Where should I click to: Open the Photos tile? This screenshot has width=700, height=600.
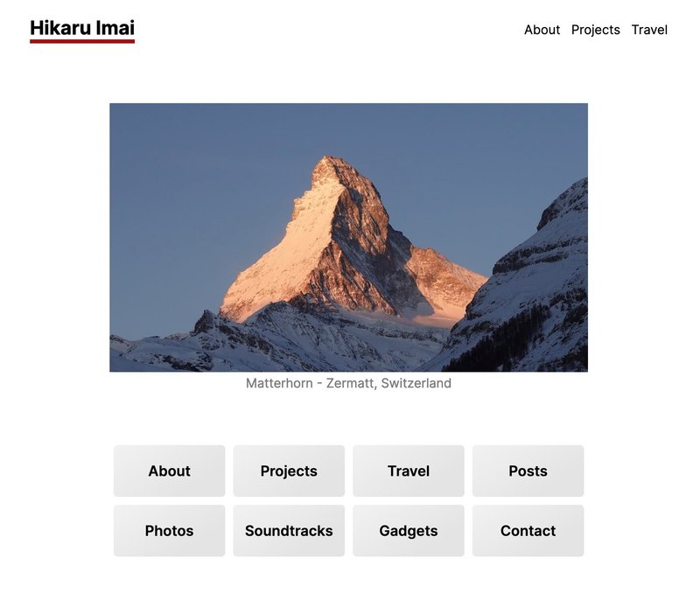[169, 530]
